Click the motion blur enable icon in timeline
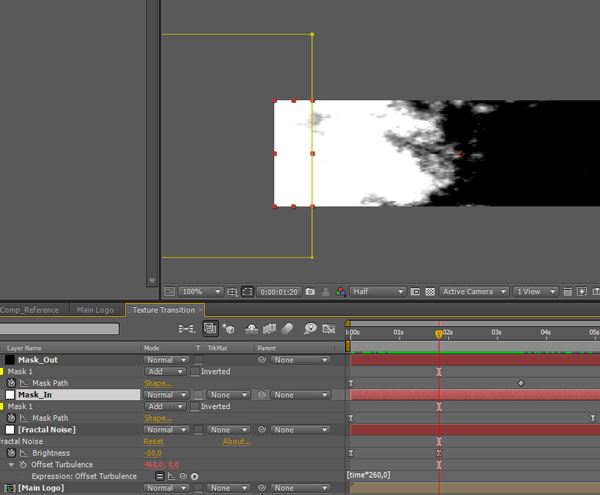This screenshot has width=600, height=495. (288, 328)
